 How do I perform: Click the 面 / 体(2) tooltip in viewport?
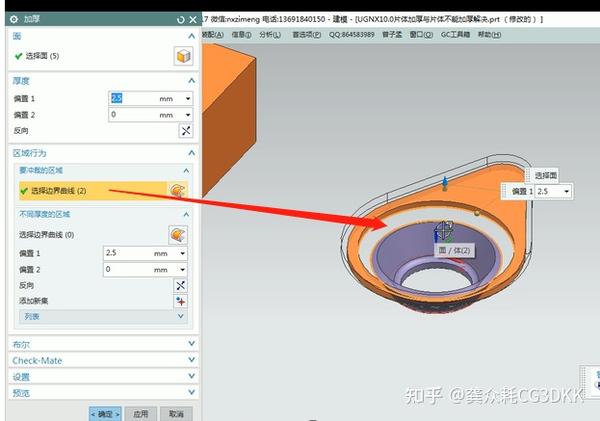pyautogui.click(x=454, y=251)
